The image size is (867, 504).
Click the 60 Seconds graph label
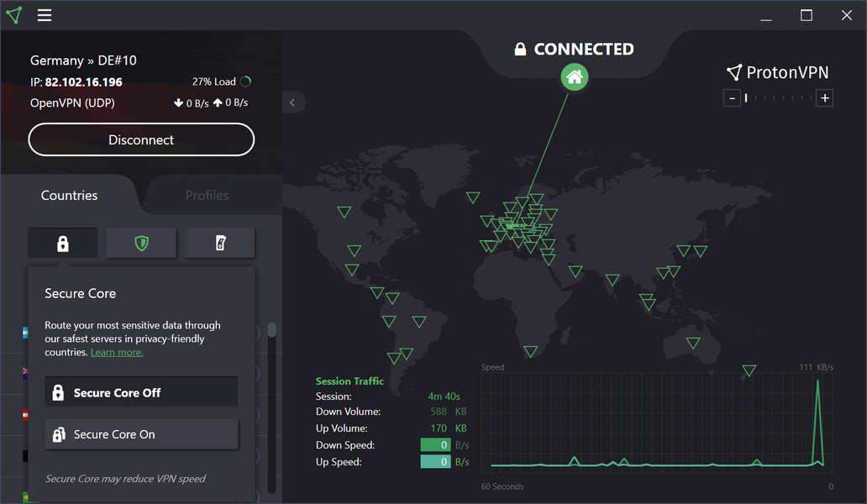point(502,486)
